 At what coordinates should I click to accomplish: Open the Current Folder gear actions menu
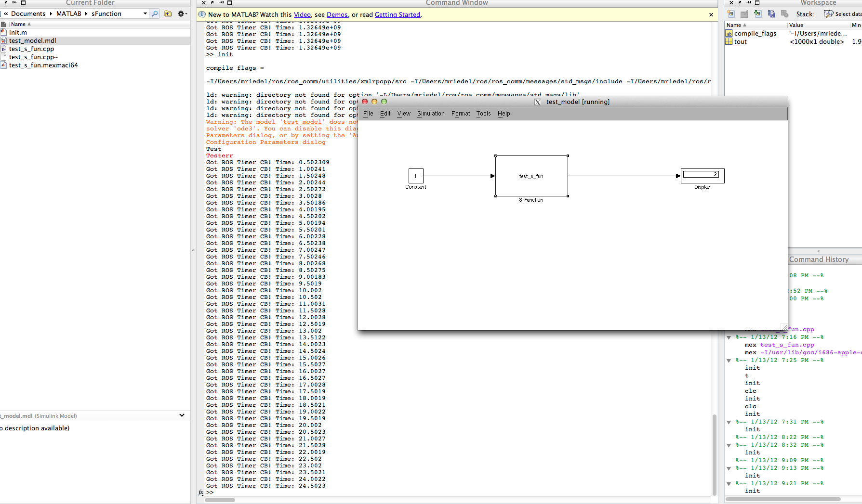click(182, 13)
